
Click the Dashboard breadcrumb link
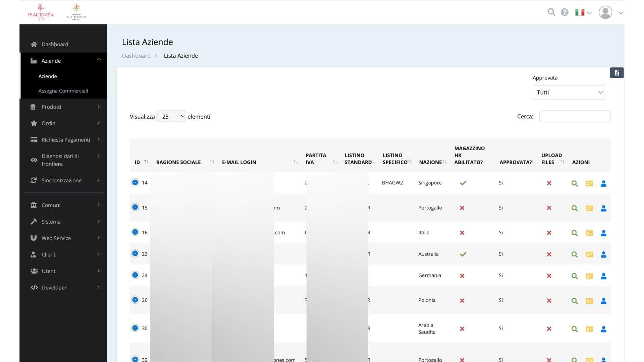point(136,56)
